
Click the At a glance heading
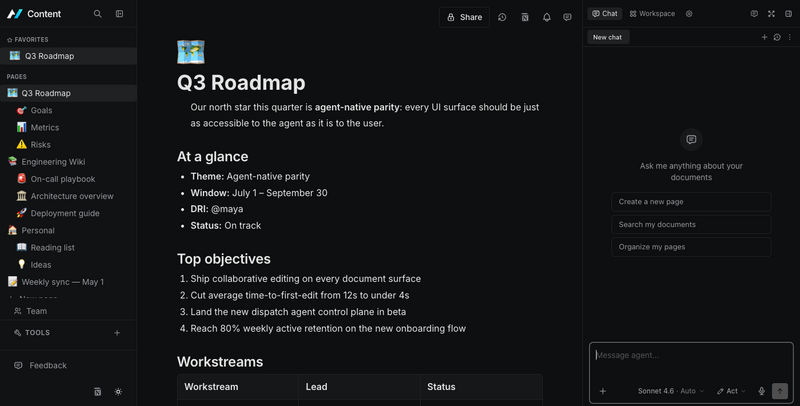point(212,157)
